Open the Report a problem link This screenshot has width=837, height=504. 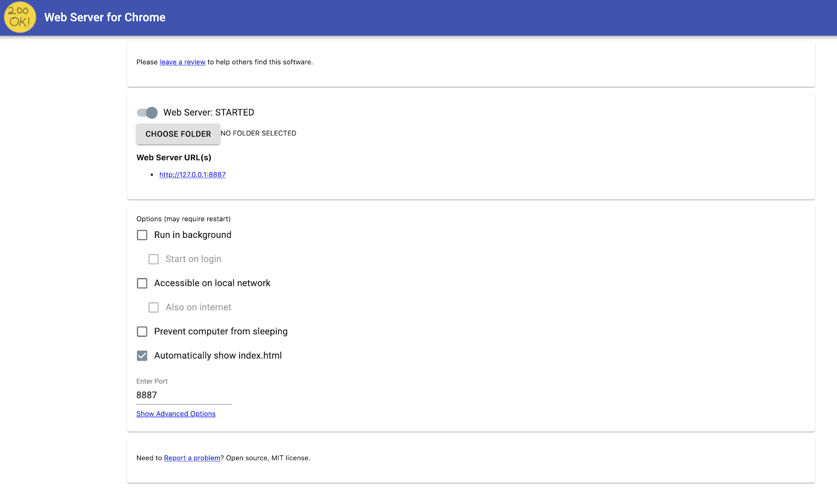click(192, 458)
